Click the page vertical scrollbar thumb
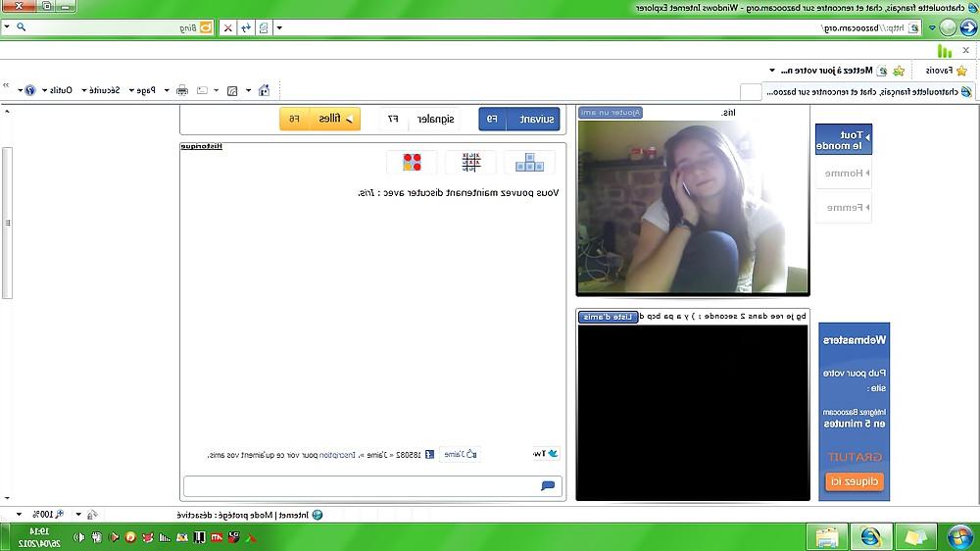 [x=7, y=223]
